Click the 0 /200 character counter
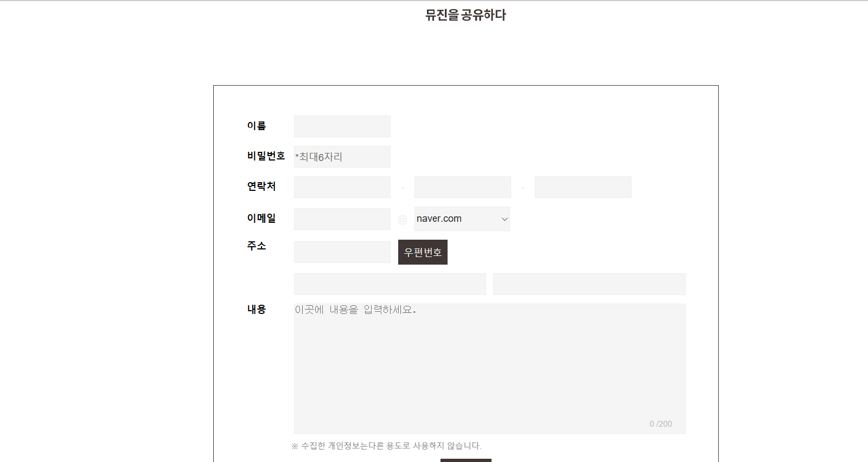The width and height of the screenshot is (868, 462). click(x=661, y=424)
